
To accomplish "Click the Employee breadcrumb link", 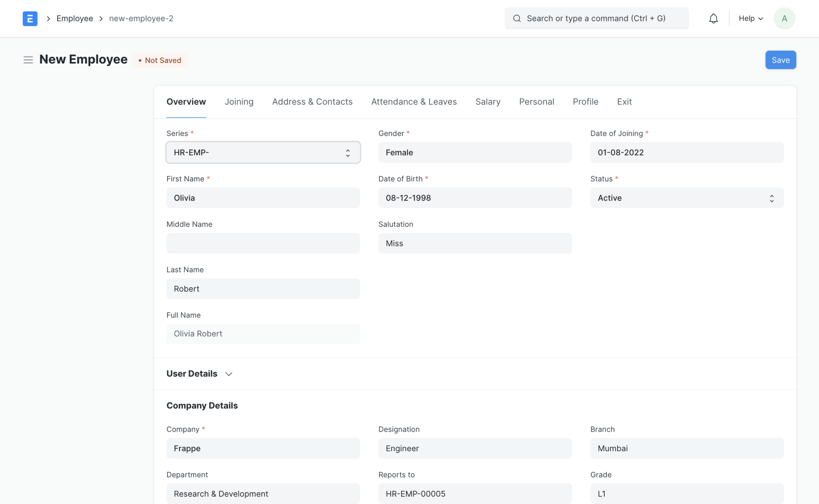I will click(75, 18).
